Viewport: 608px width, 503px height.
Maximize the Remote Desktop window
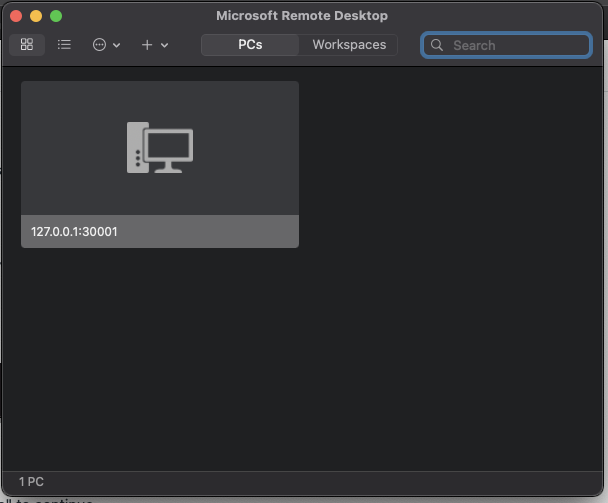point(56,16)
